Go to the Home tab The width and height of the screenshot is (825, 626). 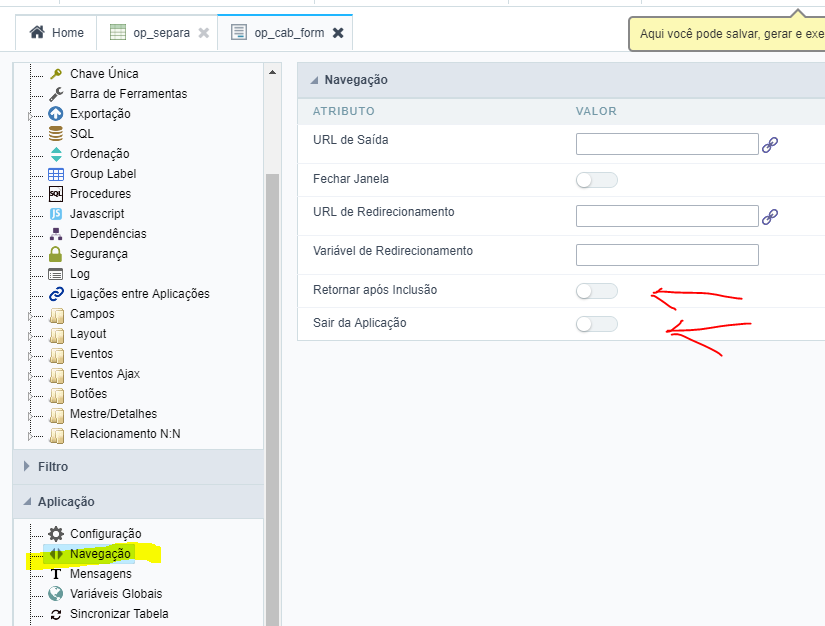(x=57, y=33)
